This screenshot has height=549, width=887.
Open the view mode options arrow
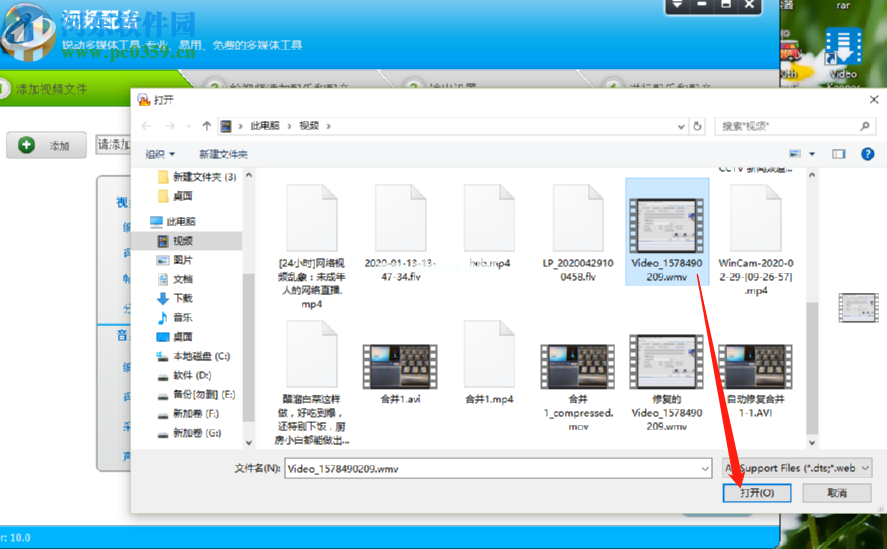pos(812,154)
